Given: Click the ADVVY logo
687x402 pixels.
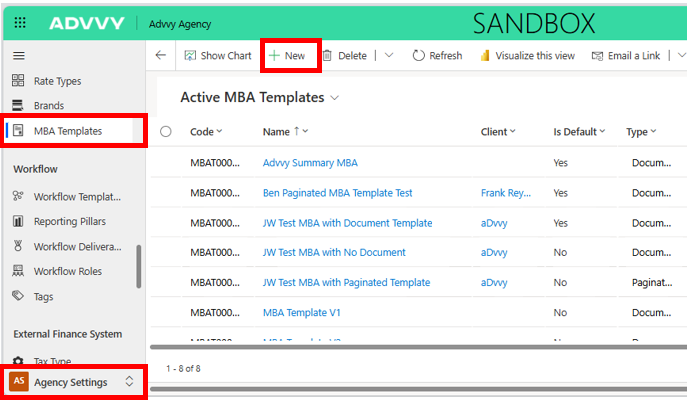Looking at the screenshot, I should tap(87, 23).
